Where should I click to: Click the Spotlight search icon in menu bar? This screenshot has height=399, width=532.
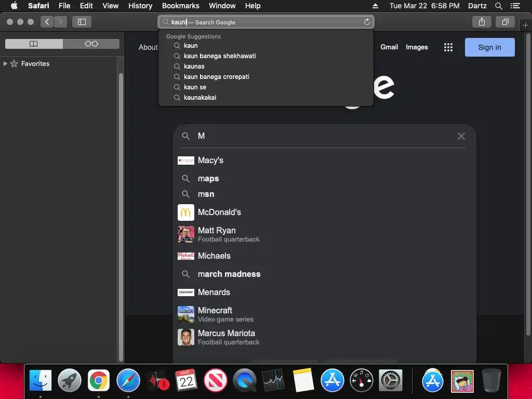(x=498, y=6)
